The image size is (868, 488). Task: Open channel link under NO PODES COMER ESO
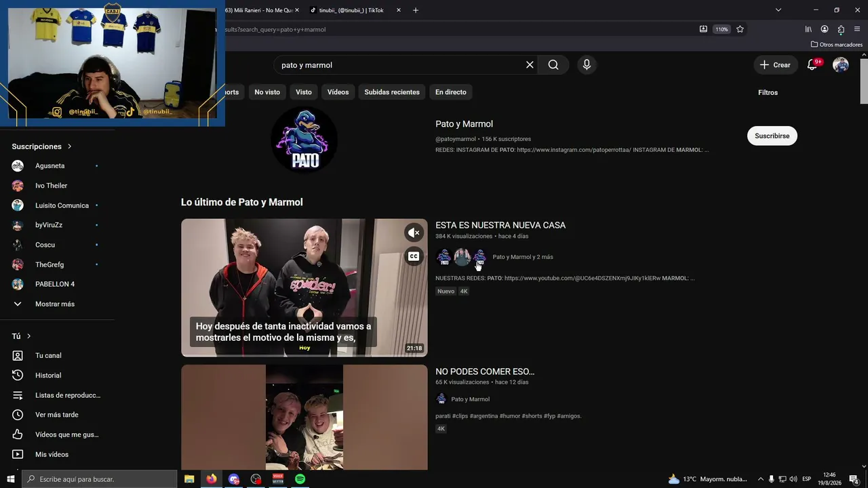[x=470, y=399]
